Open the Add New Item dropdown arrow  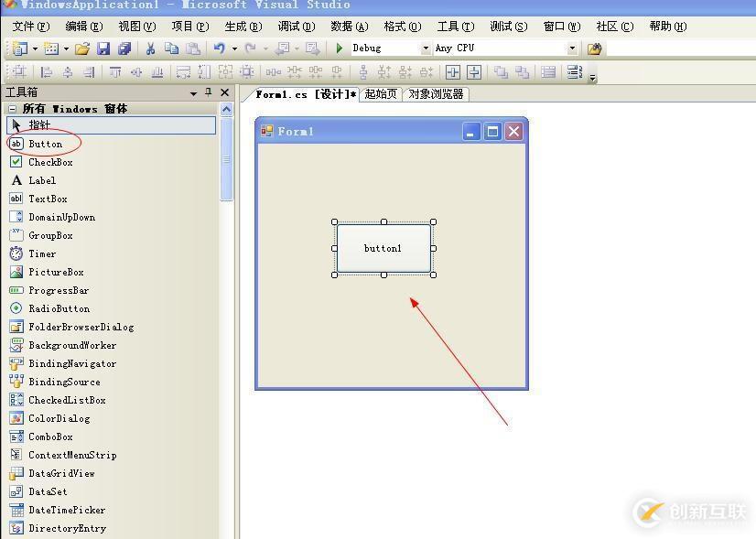[66, 49]
